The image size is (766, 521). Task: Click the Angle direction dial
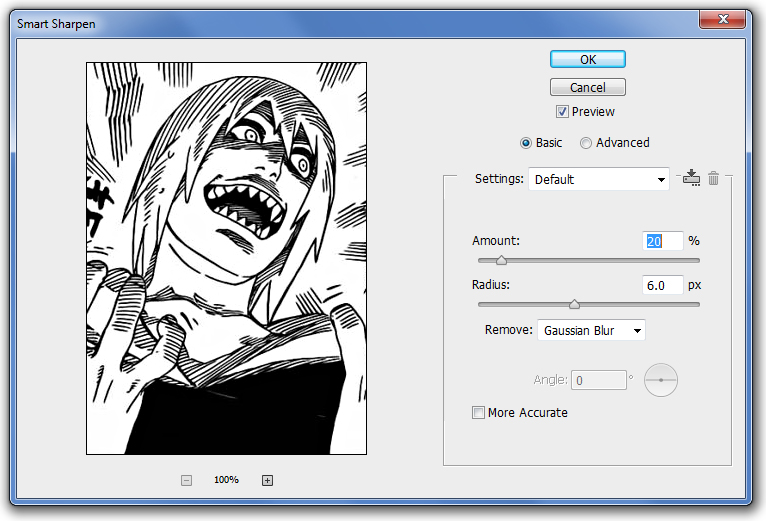click(x=660, y=380)
